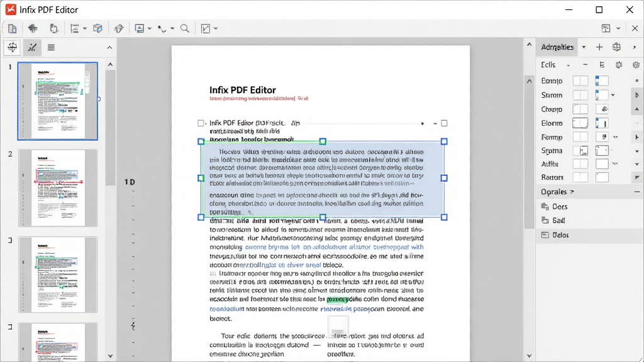Viewport: 644px width, 362px height.
Task: Toggle the first box in the Choorp row
Action: coord(580,109)
